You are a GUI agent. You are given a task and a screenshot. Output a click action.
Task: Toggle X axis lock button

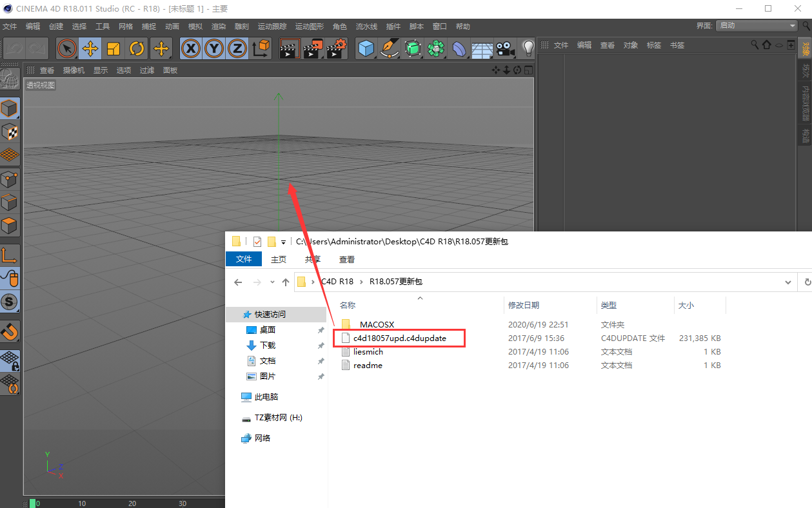click(x=191, y=48)
